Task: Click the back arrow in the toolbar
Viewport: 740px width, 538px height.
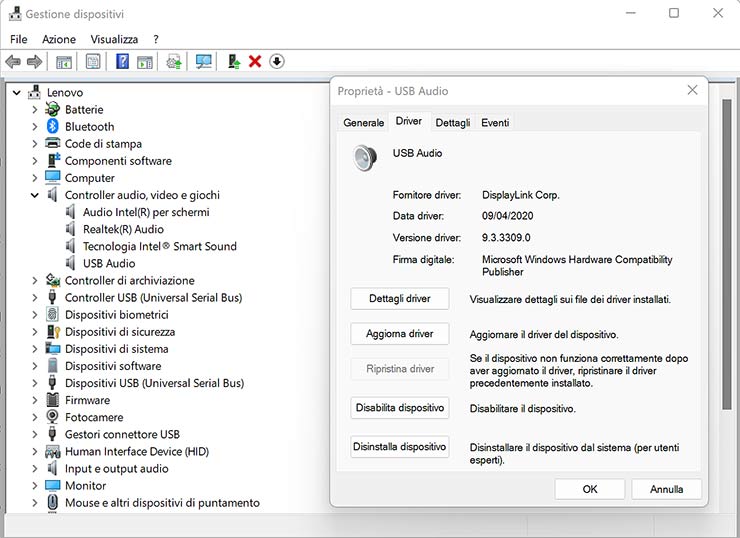Action: click(13, 62)
